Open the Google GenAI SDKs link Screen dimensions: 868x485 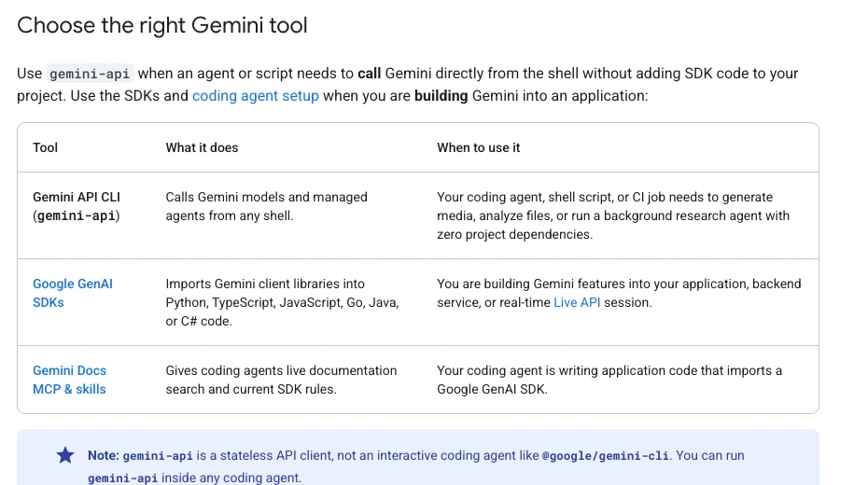click(x=73, y=293)
